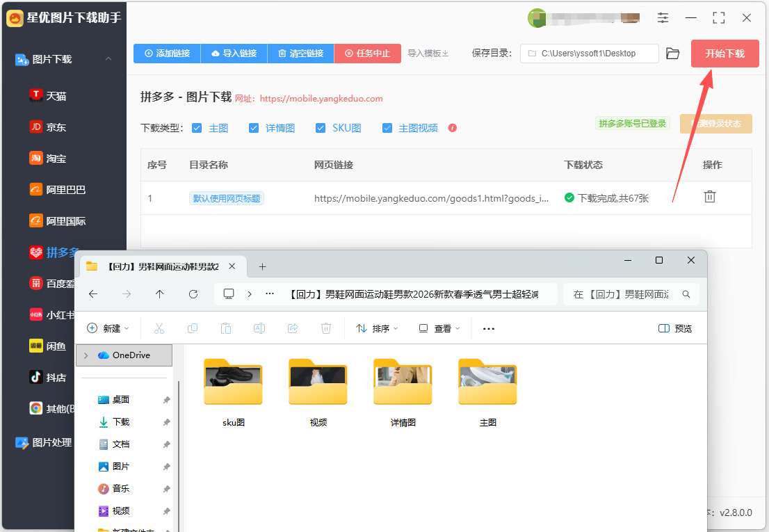Click the save directory path field
769x532 pixels.
[589, 54]
